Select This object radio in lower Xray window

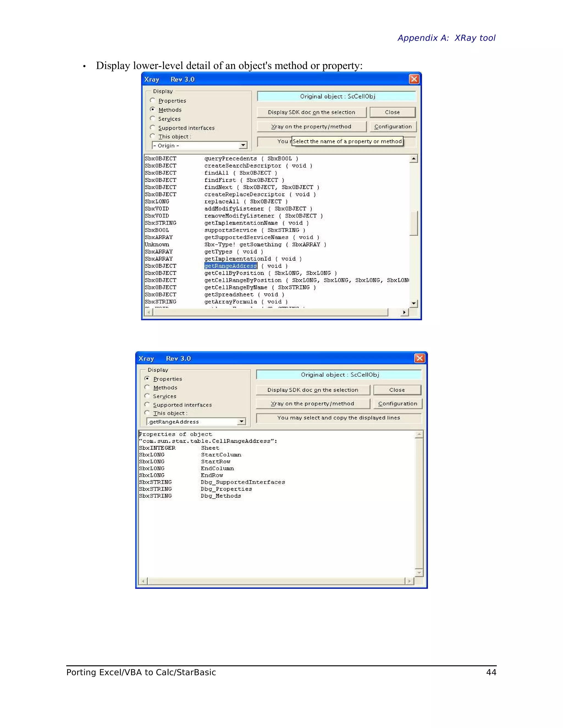click(x=147, y=413)
